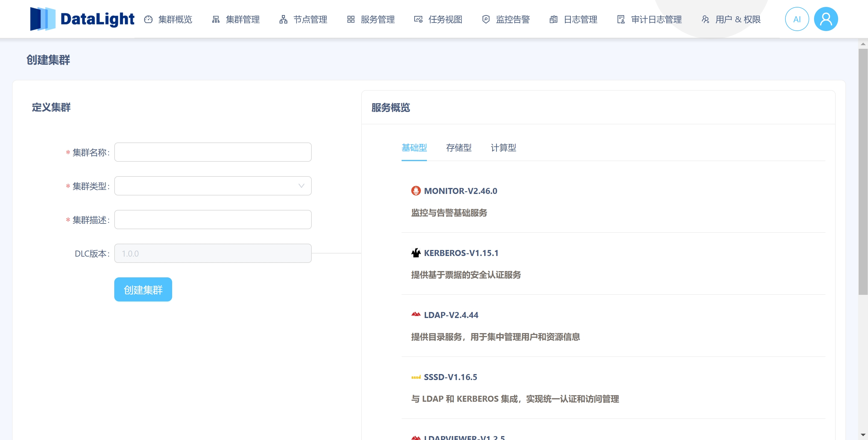868x440 pixels.
Task: Click the 创建集群 button
Action: point(143,289)
